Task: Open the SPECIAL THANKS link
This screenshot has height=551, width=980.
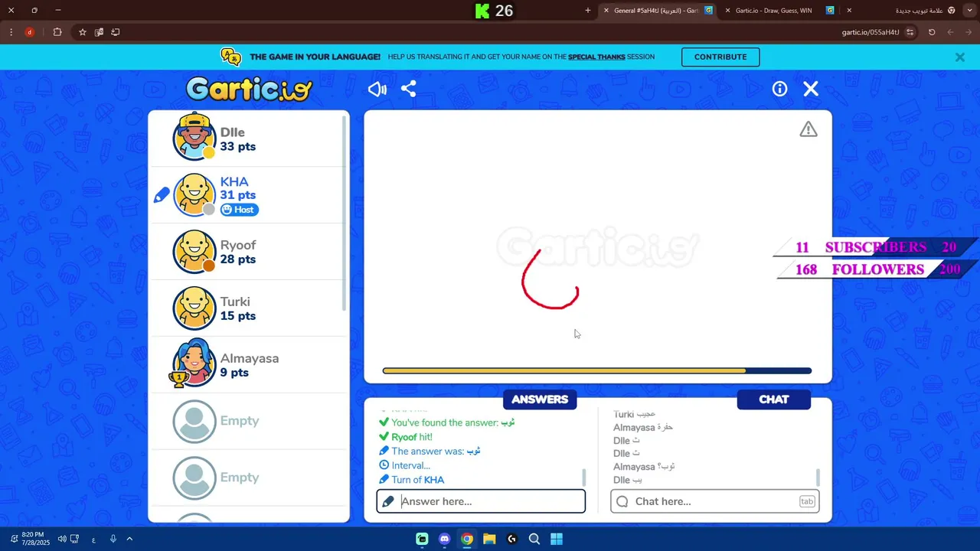Action: (596, 57)
